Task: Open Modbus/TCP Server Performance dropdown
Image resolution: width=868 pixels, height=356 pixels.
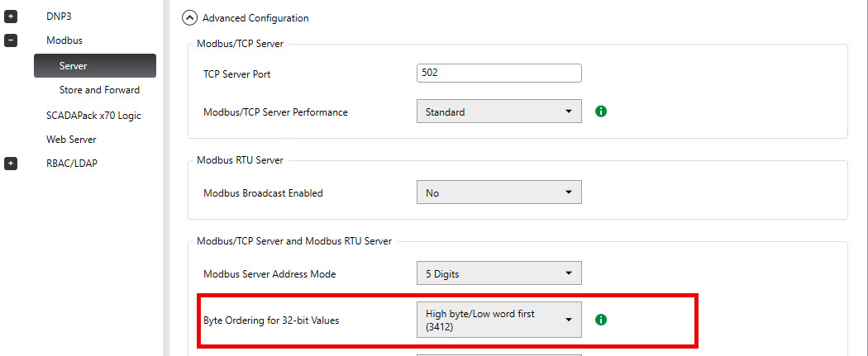Action: coord(498,112)
